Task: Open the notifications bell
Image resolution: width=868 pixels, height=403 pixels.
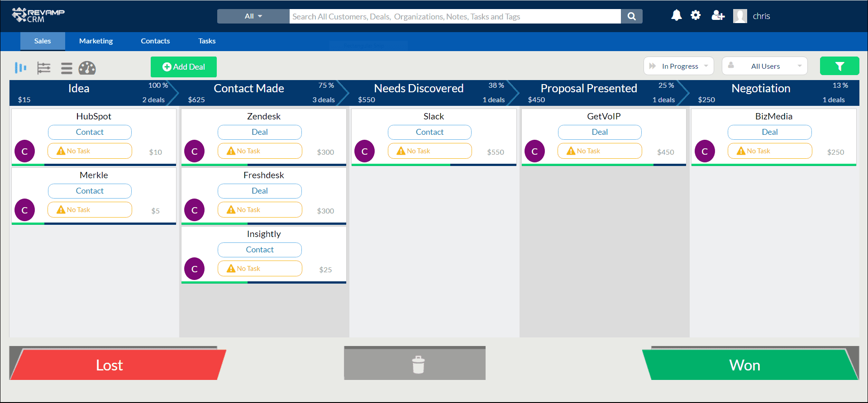Action: point(676,15)
